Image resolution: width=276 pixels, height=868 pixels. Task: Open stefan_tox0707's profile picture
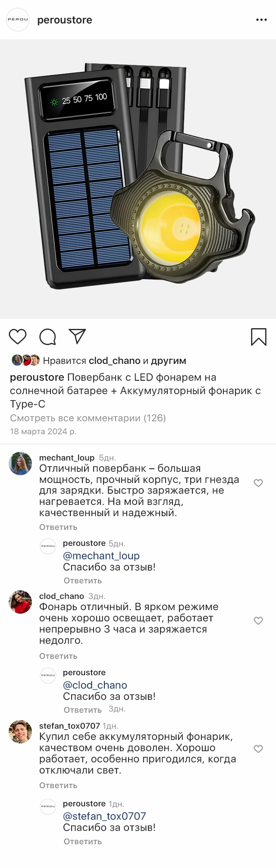(20, 731)
